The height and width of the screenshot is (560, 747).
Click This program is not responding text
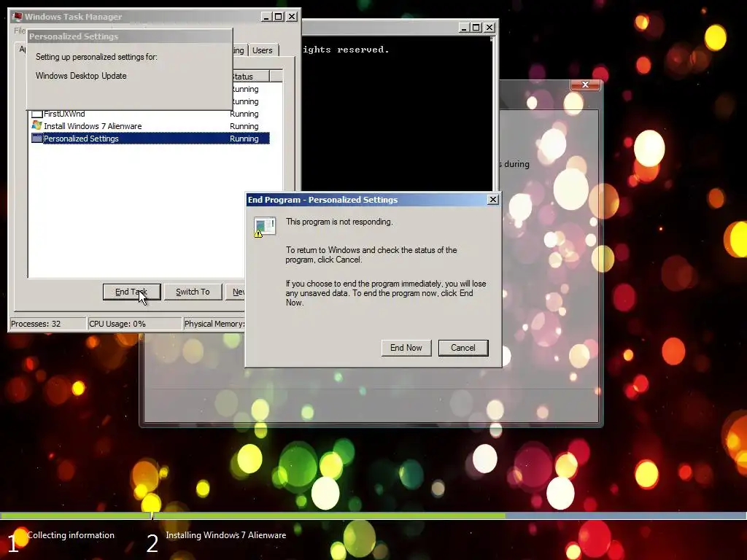click(339, 222)
